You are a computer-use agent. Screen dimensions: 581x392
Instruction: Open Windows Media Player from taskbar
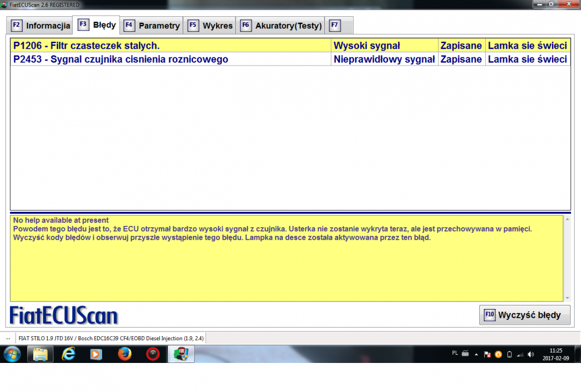coord(96,354)
